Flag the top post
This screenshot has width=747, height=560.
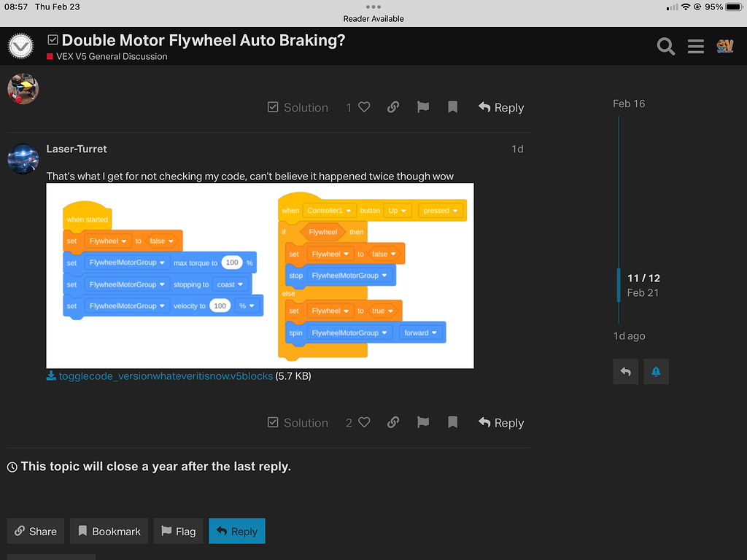422,107
